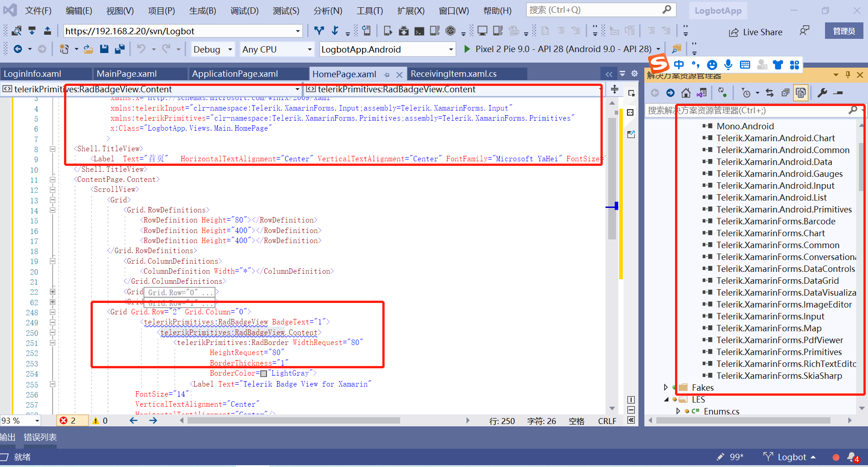Switch to the MainPage.xaml tab
Screen dimensions: 868x467
(x=127, y=74)
